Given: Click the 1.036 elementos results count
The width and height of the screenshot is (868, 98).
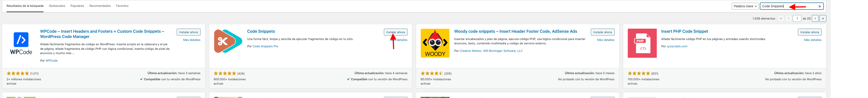Looking at the screenshot, I should tap(764, 19).
